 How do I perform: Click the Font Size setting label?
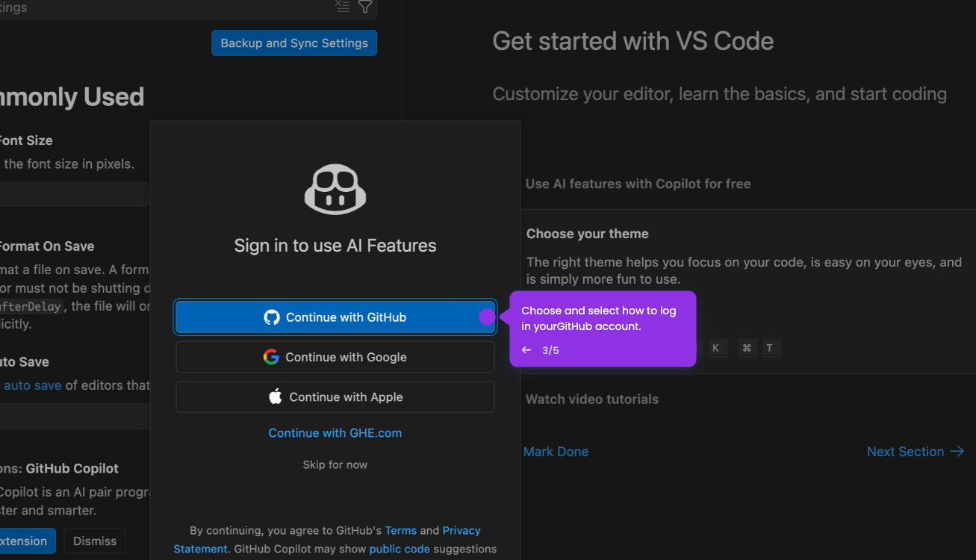tap(26, 140)
